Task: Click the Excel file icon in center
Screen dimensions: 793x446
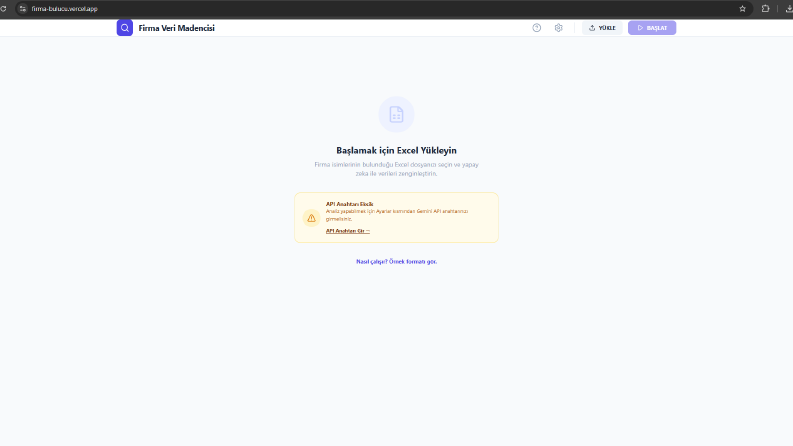Action: coord(396,114)
